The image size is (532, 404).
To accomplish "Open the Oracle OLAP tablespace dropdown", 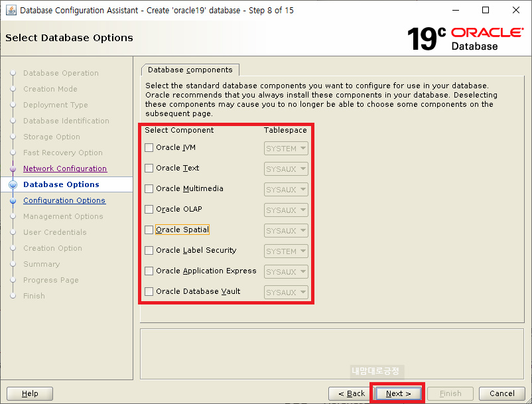I will point(286,210).
